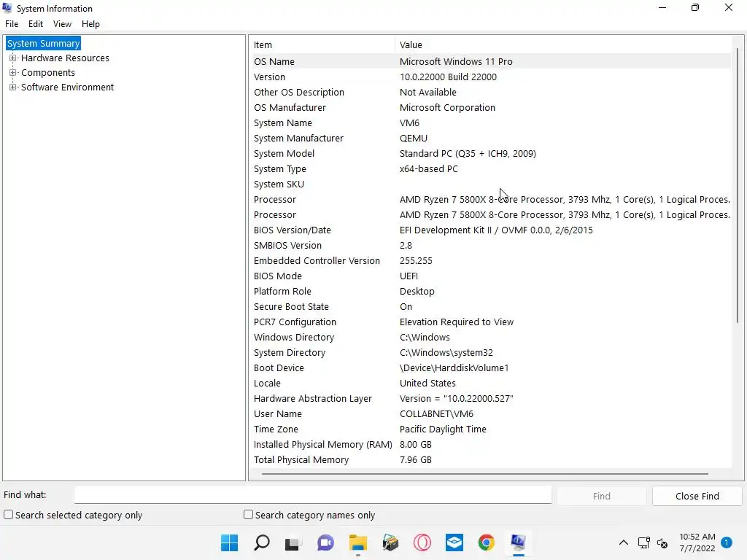
Task: Expand the Components node
Action: (x=13, y=72)
